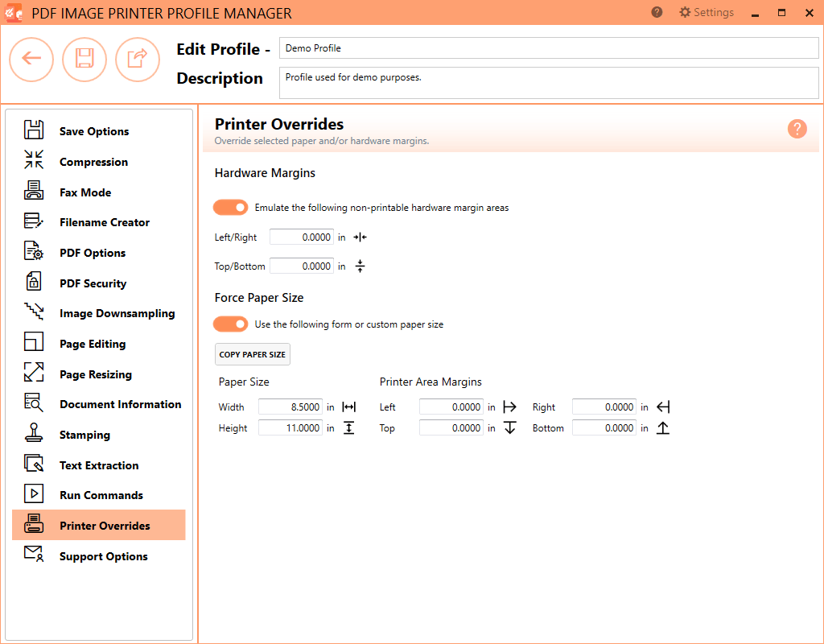This screenshot has height=644, width=824.
Task: Click the Printer Overrides help question mark
Action: coord(797,129)
